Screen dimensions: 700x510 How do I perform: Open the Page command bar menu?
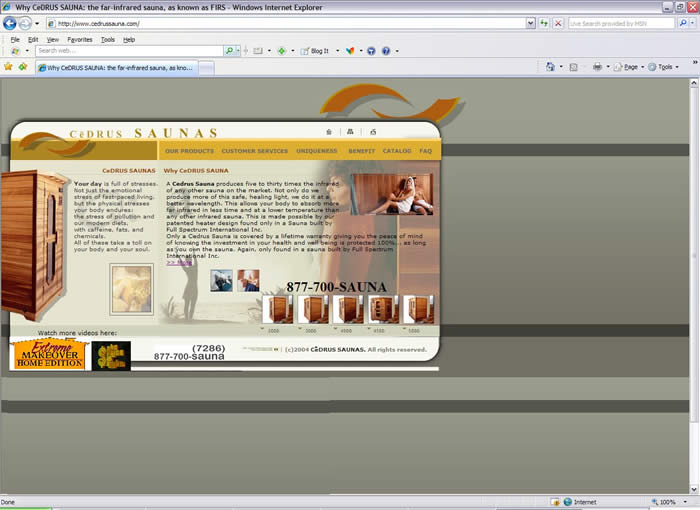tap(629, 67)
